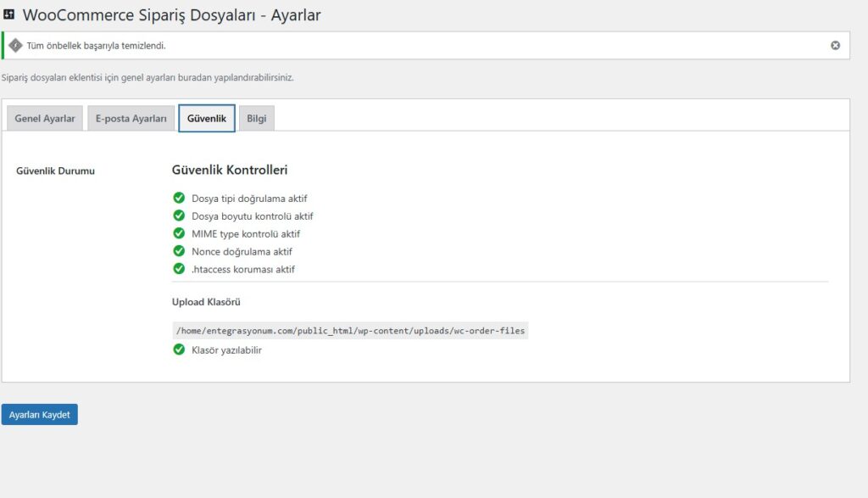Open the E-posta Ayarları tab
Image resolution: width=868 pixels, height=498 pixels.
130,118
